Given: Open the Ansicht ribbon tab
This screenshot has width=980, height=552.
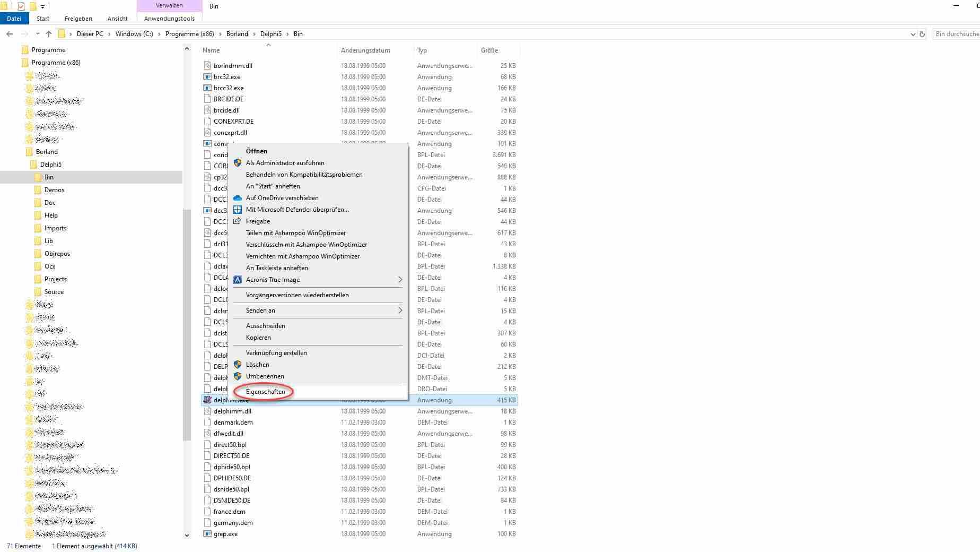Looking at the screenshot, I should [x=118, y=18].
